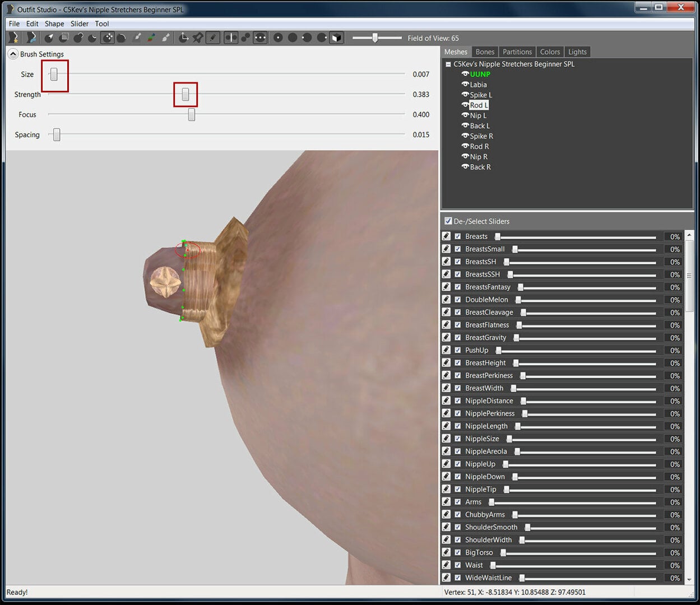The height and width of the screenshot is (605, 700).
Task: Switch to Right view icon
Action: [x=322, y=38]
